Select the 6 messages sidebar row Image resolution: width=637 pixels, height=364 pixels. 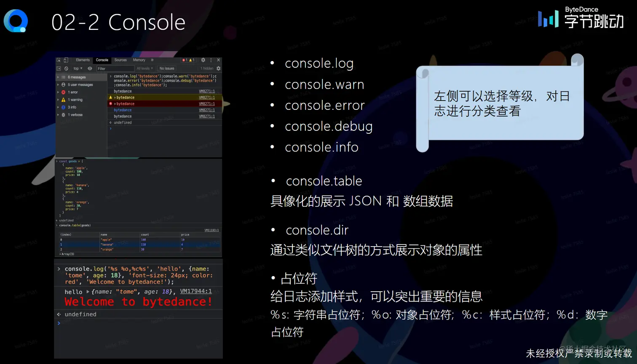click(x=81, y=77)
